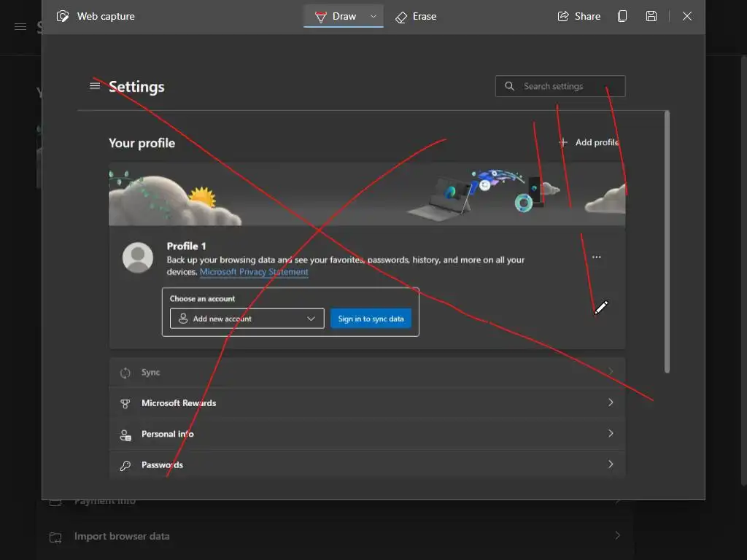Click the captured page vertical scrollbar
747x560 pixels.
tap(667, 242)
